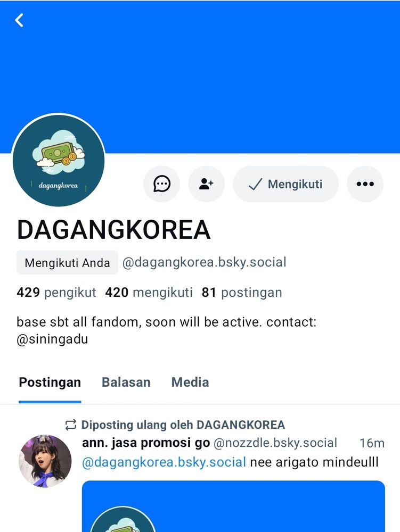This screenshot has width=400, height=532.
Task: Click the add-user suggestions icon
Action: (x=206, y=184)
